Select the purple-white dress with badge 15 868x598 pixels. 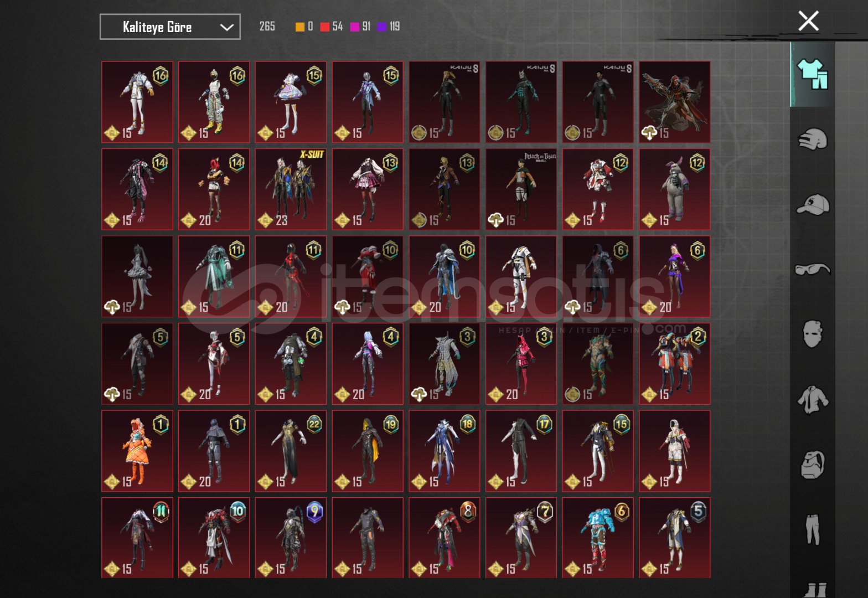(291, 102)
